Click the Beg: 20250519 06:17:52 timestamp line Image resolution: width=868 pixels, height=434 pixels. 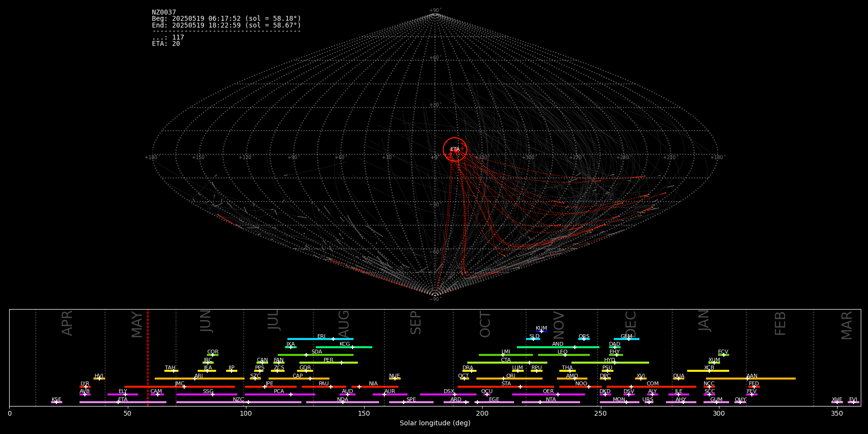tap(226, 19)
